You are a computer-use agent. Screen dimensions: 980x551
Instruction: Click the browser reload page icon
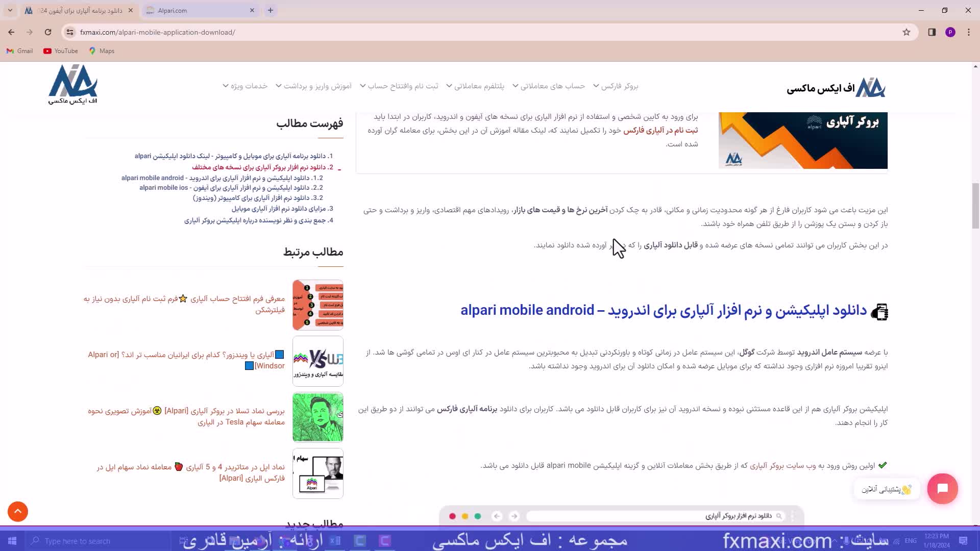pos(48,32)
